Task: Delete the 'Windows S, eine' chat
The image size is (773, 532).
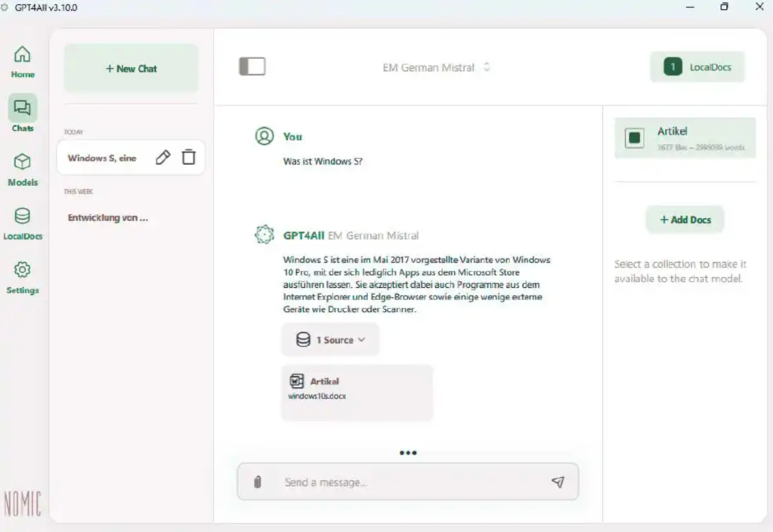Action: (x=188, y=157)
